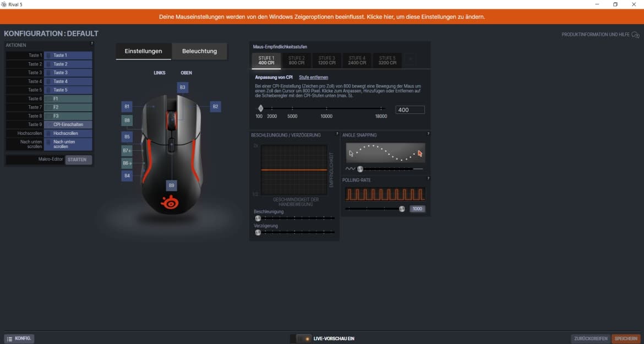644x344 pixels.
Task: Click the CPI value input field
Action: [x=410, y=110]
